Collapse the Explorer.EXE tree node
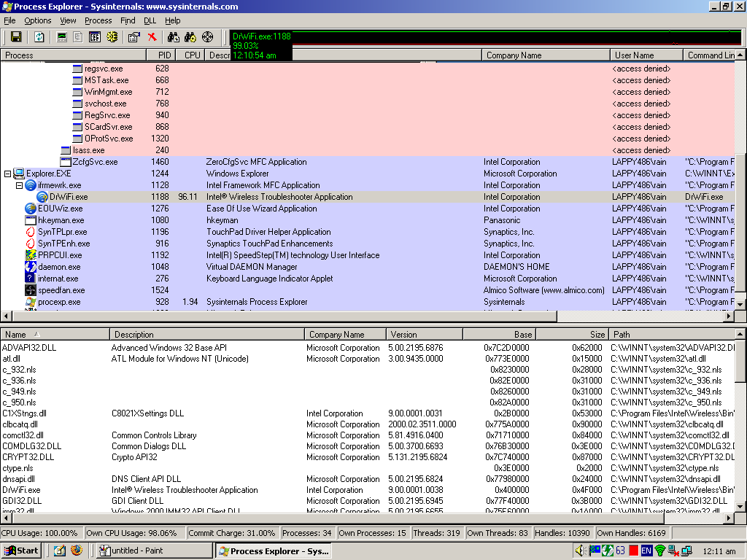 click(7, 174)
